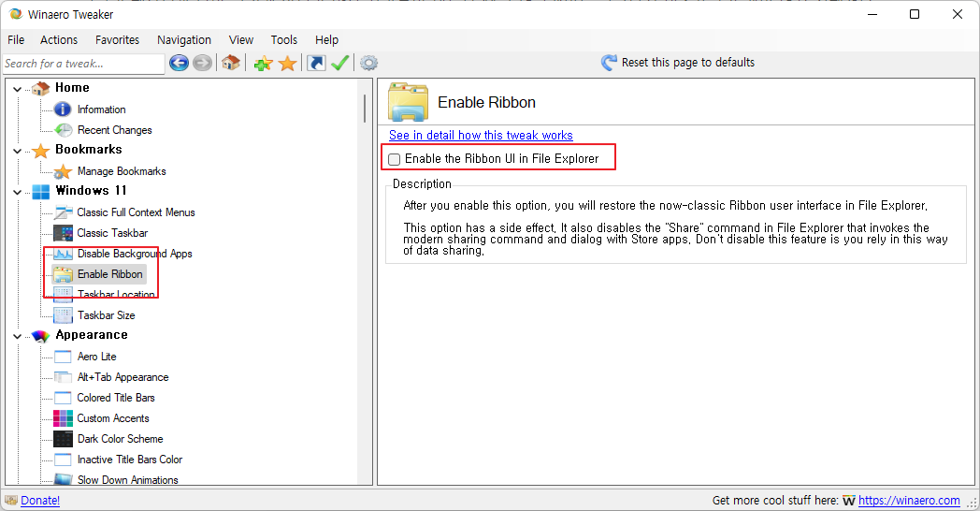Open the Help menu
The height and width of the screenshot is (511, 980).
click(x=327, y=40)
